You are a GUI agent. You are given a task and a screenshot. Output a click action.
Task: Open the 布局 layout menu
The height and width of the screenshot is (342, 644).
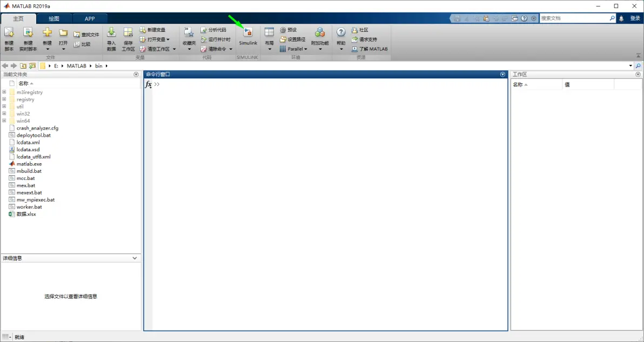coord(270,39)
